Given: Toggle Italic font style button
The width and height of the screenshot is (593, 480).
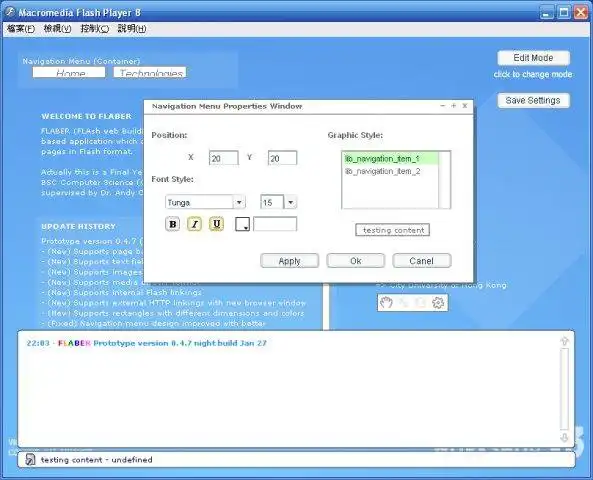Looking at the screenshot, I should click(194, 224).
